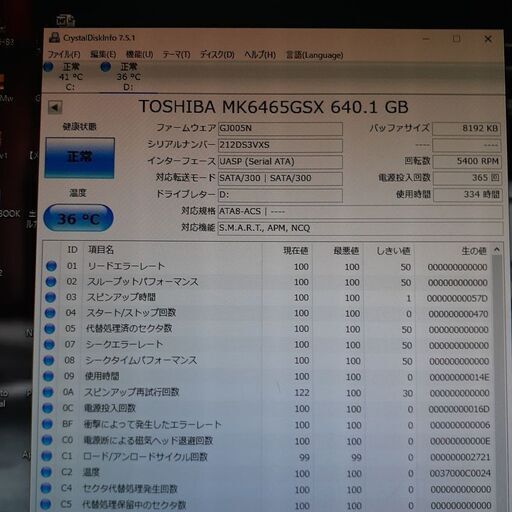Open the ディスク(D) menu
Viewport: 512px width, 512px height.
pos(217,54)
